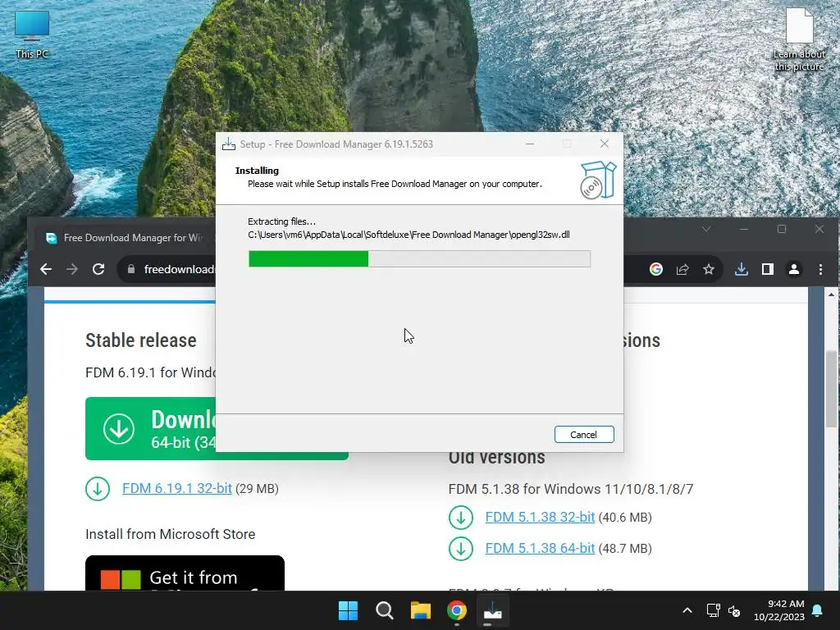Go back in Chrome browser
The height and width of the screenshot is (630, 840).
tap(46, 269)
